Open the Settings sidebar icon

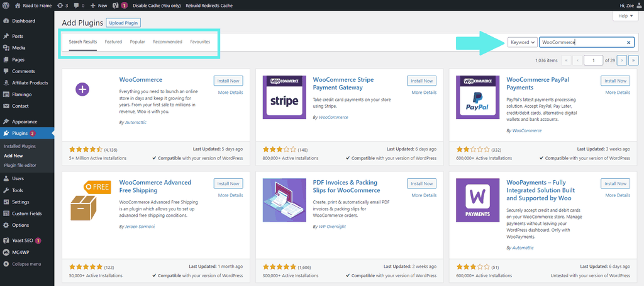[6, 202]
